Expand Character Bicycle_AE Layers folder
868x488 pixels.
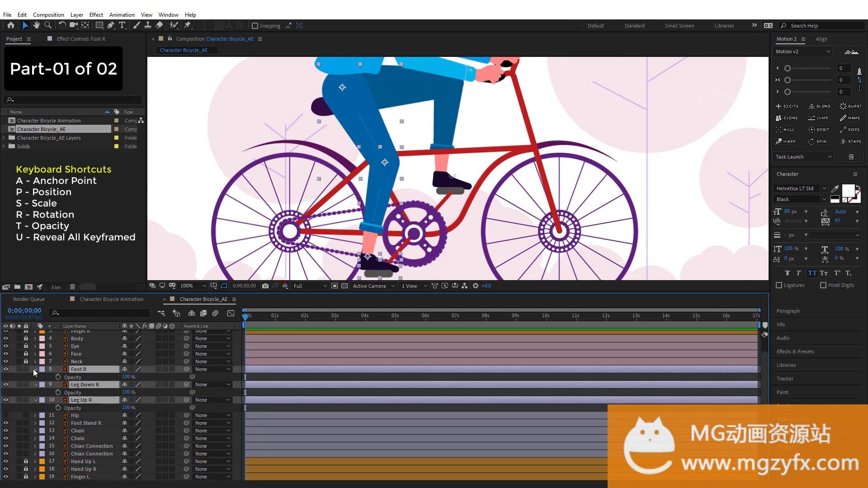[x=4, y=138]
